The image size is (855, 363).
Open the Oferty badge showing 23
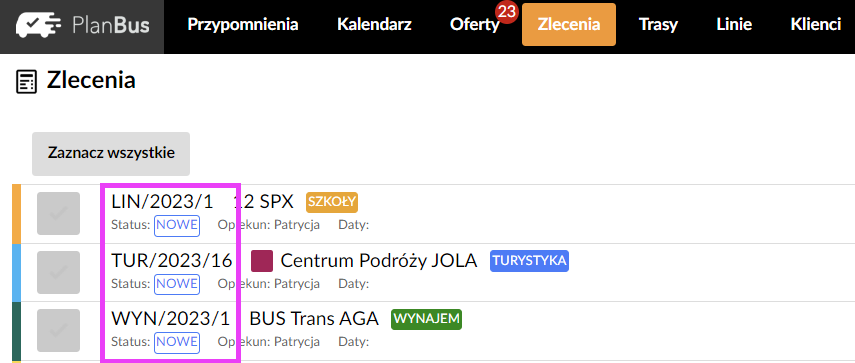pyautogui.click(x=507, y=11)
